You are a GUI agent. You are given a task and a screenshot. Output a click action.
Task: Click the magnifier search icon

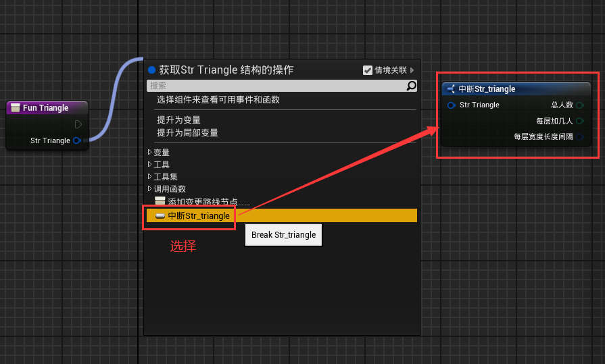click(x=411, y=86)
